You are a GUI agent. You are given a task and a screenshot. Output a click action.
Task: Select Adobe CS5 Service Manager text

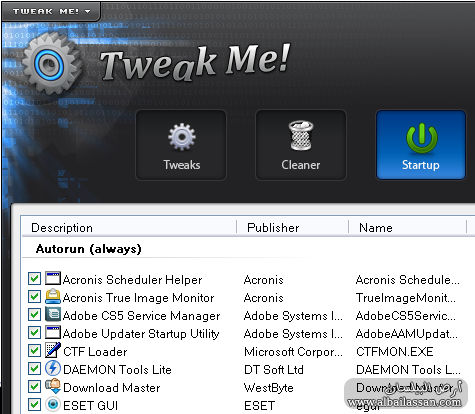click(141, 316)
